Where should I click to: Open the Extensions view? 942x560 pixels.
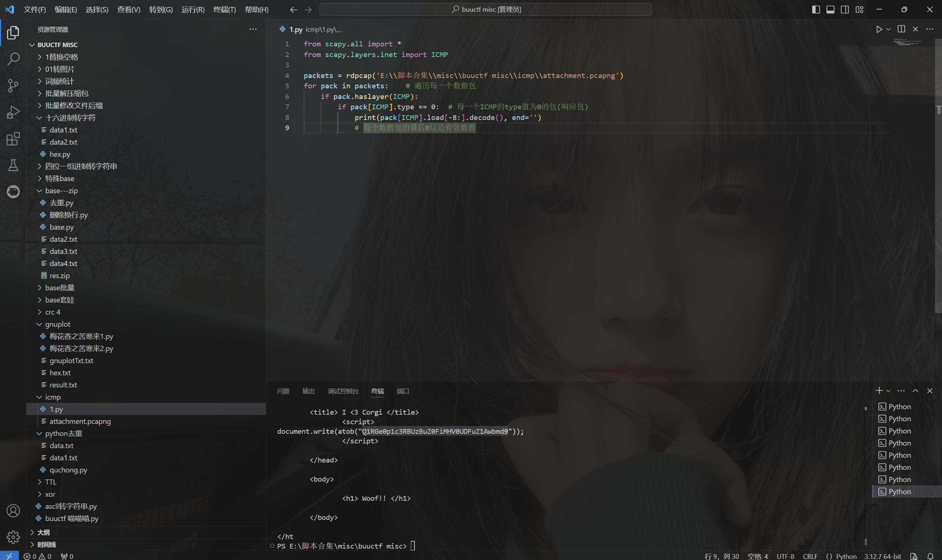click(x=13, y=138)
